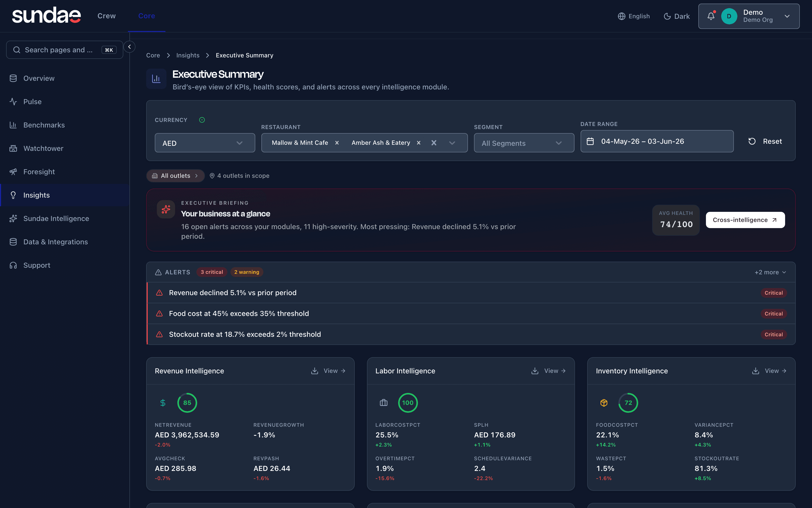The width and height of the screenshot is (812, 508).
Task: Click the outlets in scope pin icon
Action: (x=212, y=176)
